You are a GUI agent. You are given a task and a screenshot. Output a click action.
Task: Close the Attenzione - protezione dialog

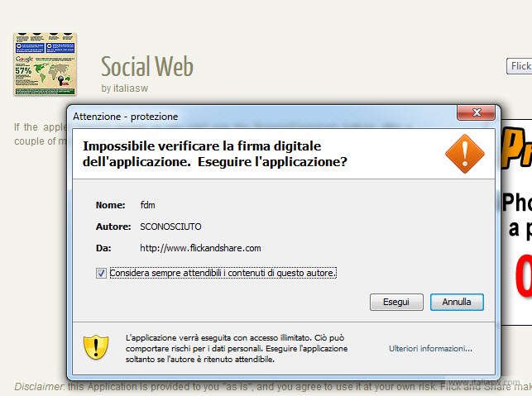[476, 112]
